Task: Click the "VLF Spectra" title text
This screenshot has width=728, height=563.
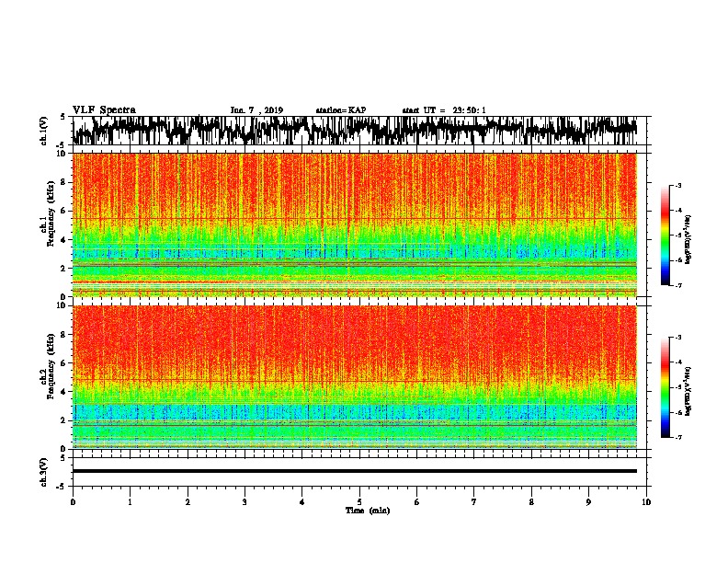Action: pyautogui.click(x=104, y=110)
